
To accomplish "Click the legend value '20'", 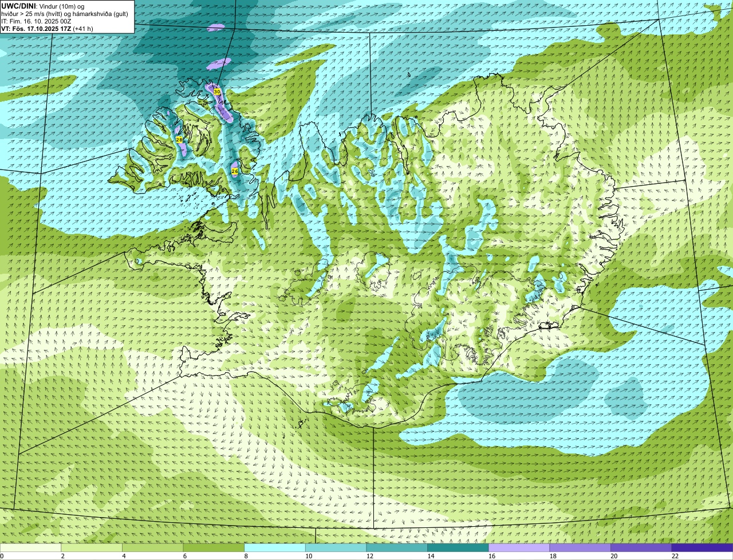I will pos(614,556).
